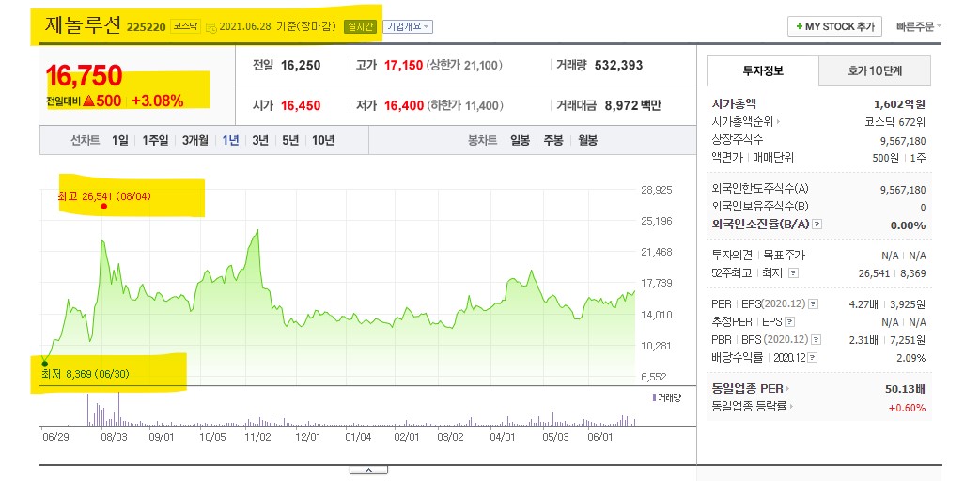980x481 pixels.
Task: Click the green 최저 point marker on chart
Action: [44, 364]
